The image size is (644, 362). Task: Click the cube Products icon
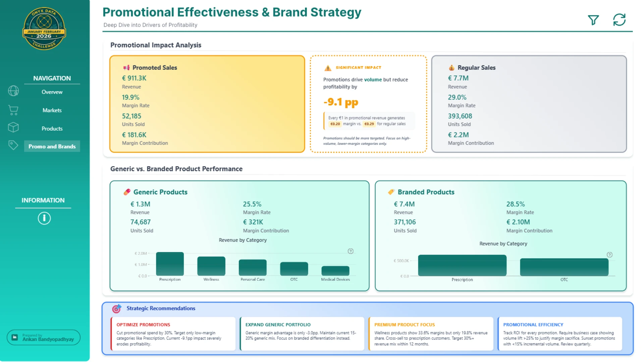(x=13, y=127)
